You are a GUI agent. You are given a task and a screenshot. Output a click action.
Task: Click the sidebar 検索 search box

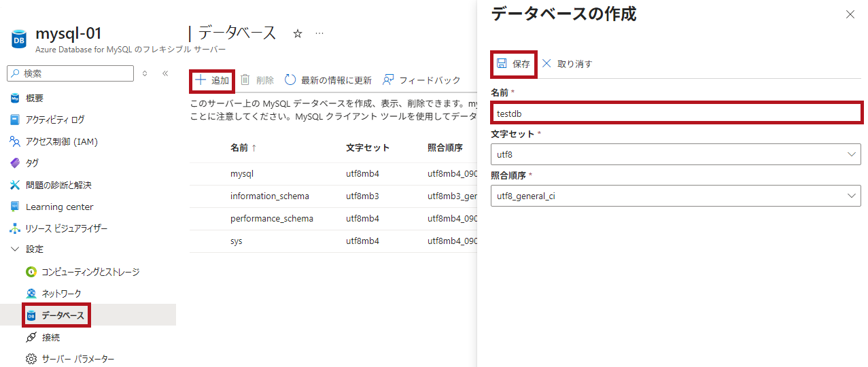coord(71,73)
